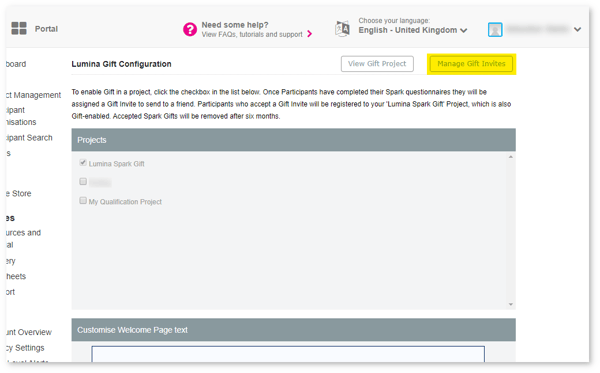Screen dimensions: 600x373
Task: Click the user profile avatar icon
Action: pyautogui.click(x=495, y=29)
